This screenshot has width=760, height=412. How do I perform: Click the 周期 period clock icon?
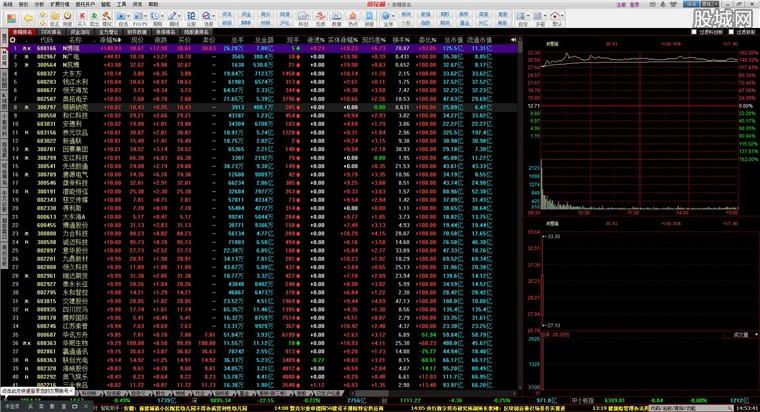tap(155, 18)
